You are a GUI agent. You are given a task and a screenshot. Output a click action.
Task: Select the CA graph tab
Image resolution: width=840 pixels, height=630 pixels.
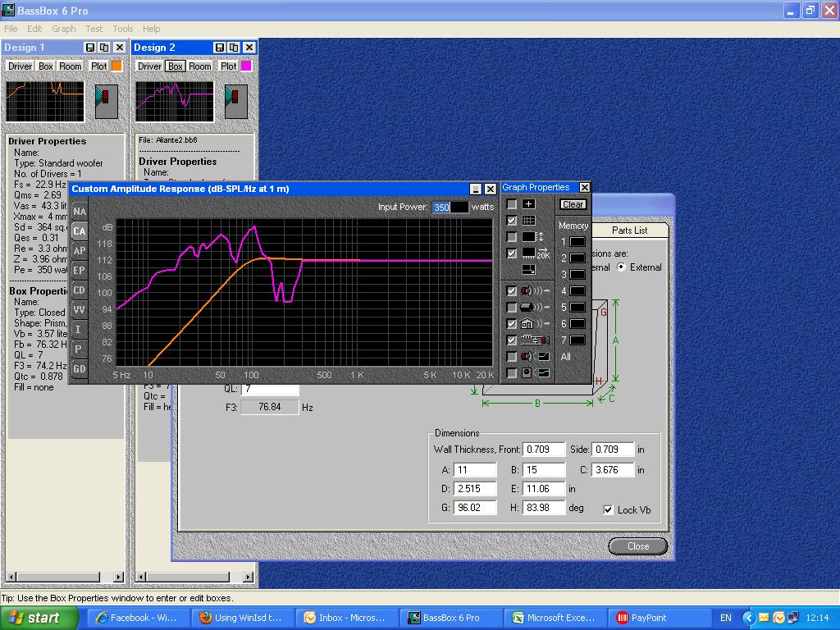tap(80, 231)
